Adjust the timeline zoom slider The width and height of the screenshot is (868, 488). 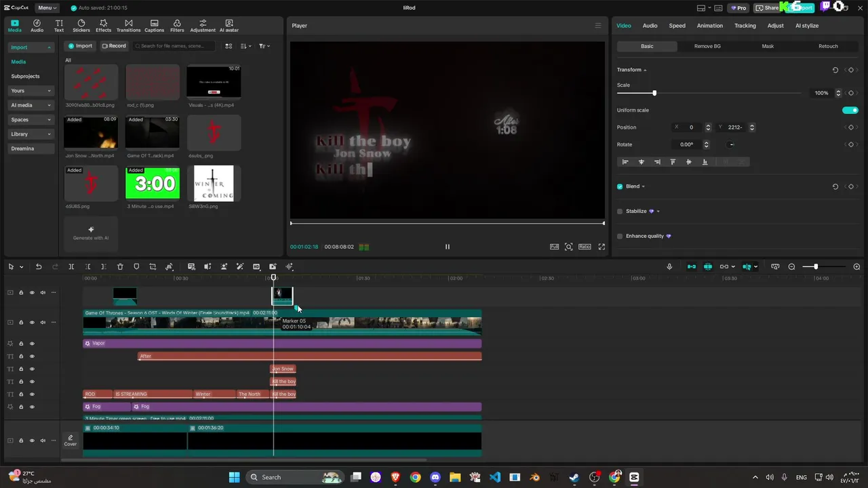pos(816,267)
